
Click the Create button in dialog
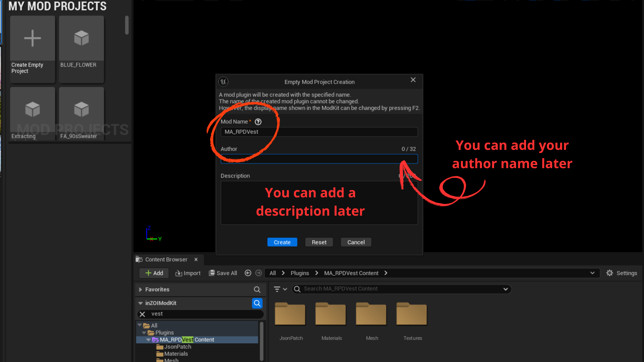click(282, 242)
